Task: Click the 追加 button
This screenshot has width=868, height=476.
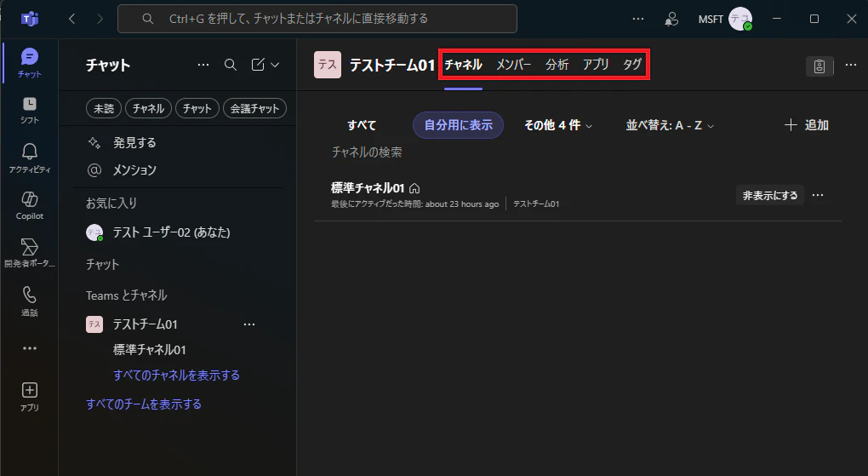Action: tap(807, 125)
